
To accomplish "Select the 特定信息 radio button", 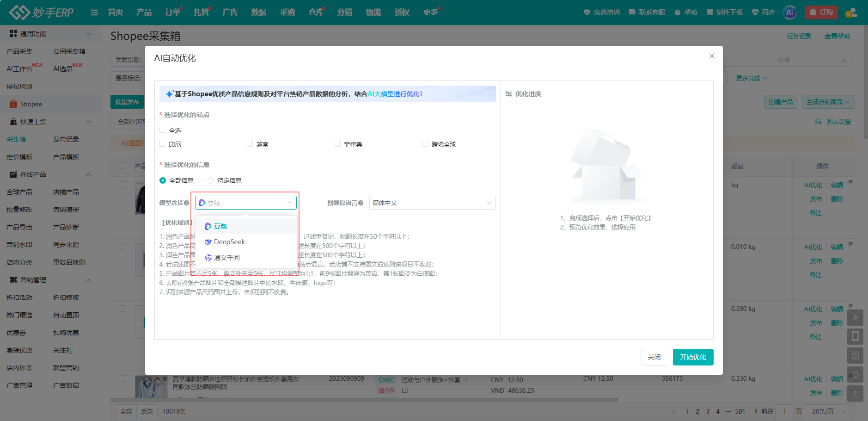I will [211, 180].
